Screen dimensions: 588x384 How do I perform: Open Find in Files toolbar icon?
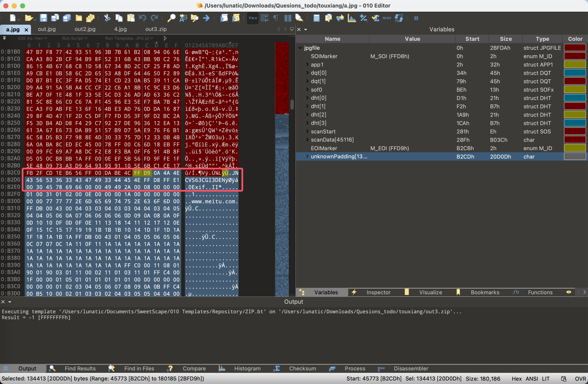195,18
